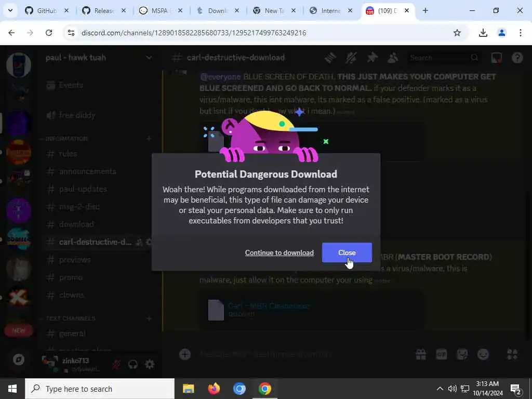Open the Chrome profile icon
The height and width of the screenshot is (399, 532).
coord(501,33)
